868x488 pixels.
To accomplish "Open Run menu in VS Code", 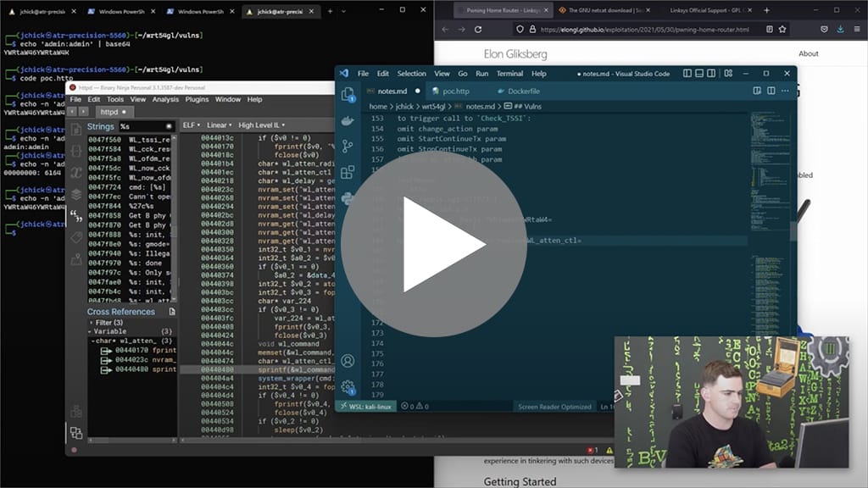I will [481, 74].
